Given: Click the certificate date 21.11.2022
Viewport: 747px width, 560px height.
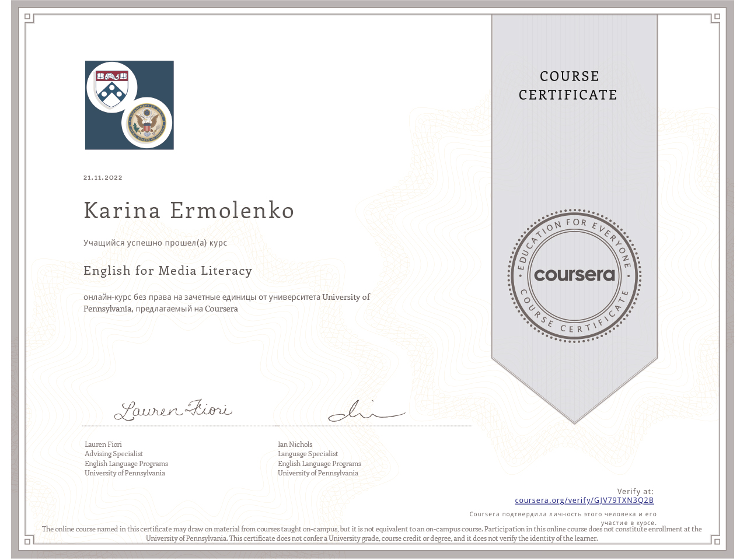Looking at the screenshot, I should [103, 177].
